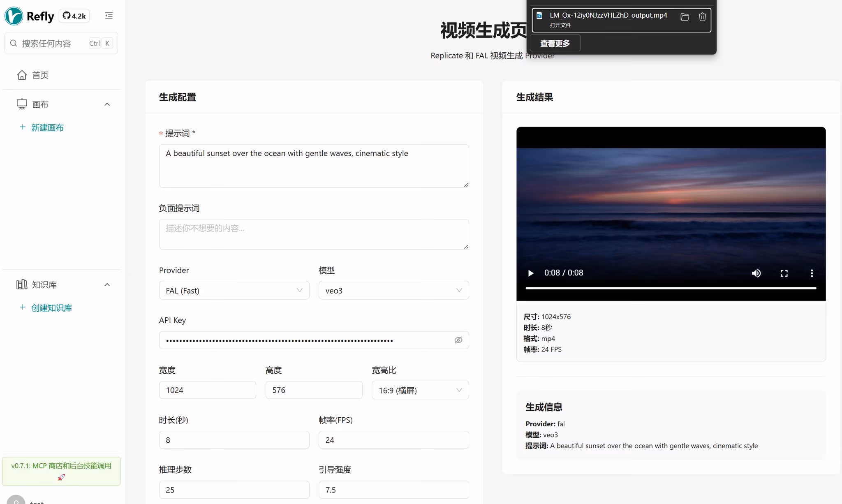Click the 帧率: 24 FPS text
This screenshot has width=842, height=504.
click(x=542, y=349)
